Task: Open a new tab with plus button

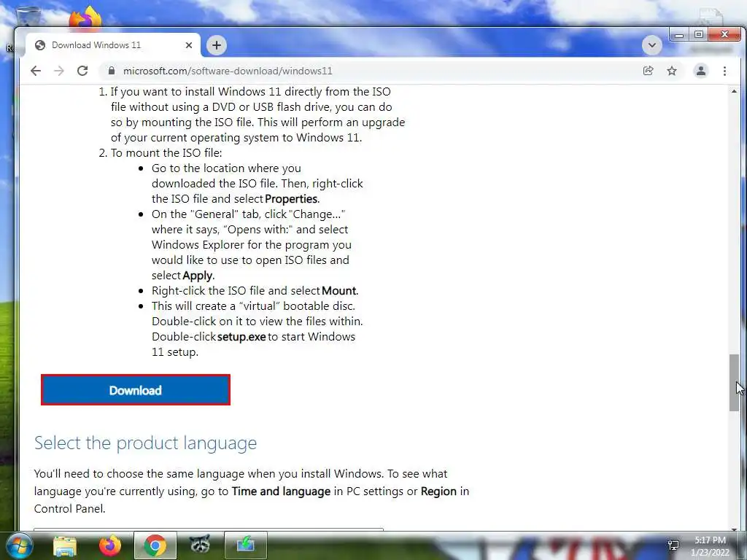Action: (x=217, y=45)
